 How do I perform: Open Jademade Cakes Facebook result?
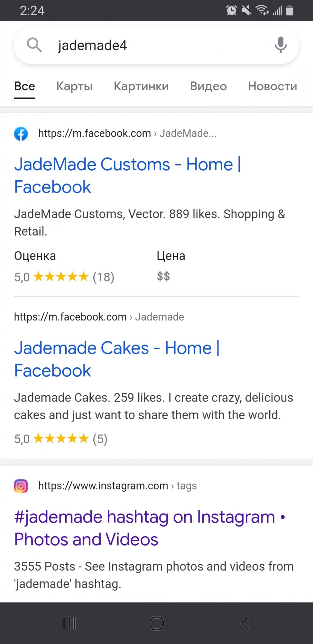pos(117,359)
